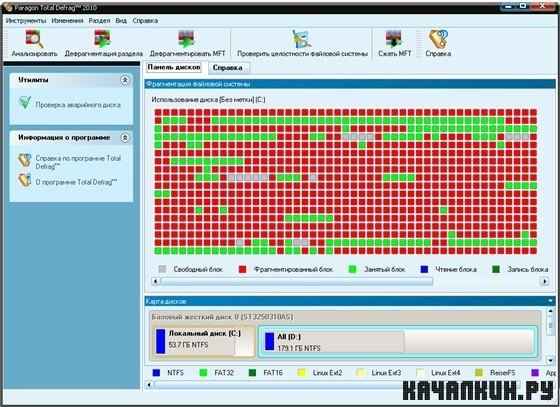Select Локальный диск (C:) partition
The image size is (560, 407).
coord(204,341)
